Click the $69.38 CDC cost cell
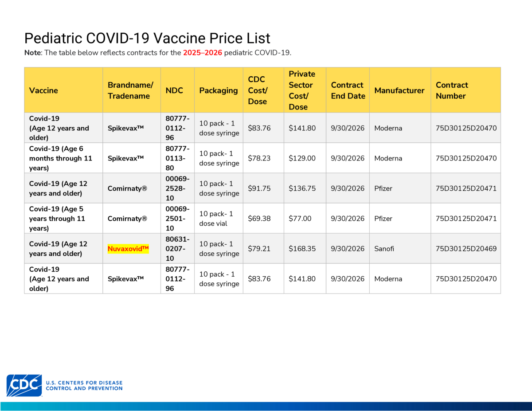This screenshot has height=411, width=532. 259,219
